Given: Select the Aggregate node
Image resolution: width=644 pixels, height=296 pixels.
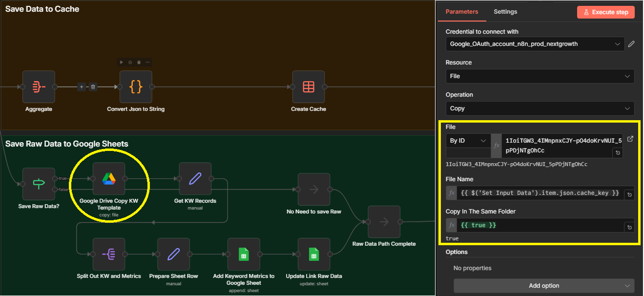Looking at the screenshot, I should (x=39, y=87).
